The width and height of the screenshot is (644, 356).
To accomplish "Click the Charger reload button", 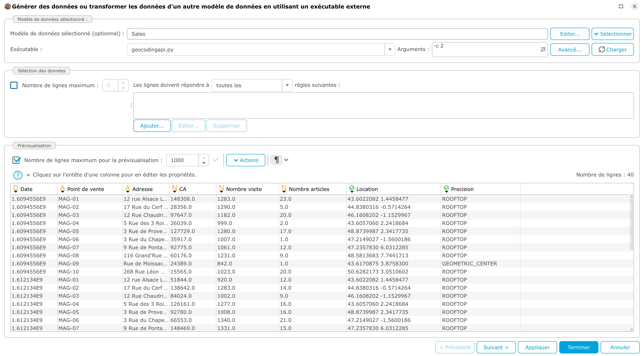I will click(612, 49).
